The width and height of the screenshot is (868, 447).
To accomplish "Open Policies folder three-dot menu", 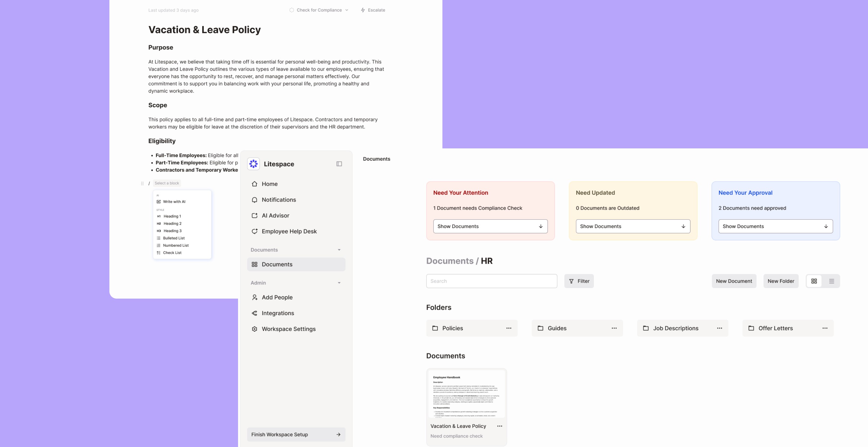I will [x=509, y=328].
